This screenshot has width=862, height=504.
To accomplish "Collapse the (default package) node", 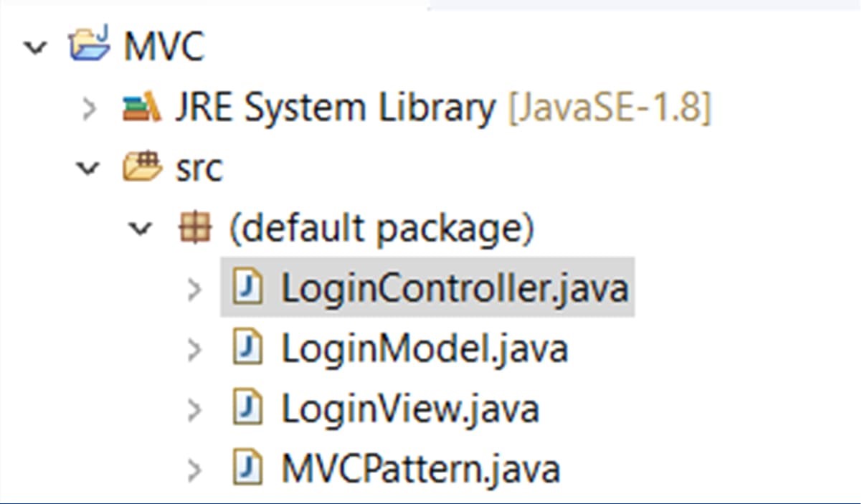I will coord(142,229).
